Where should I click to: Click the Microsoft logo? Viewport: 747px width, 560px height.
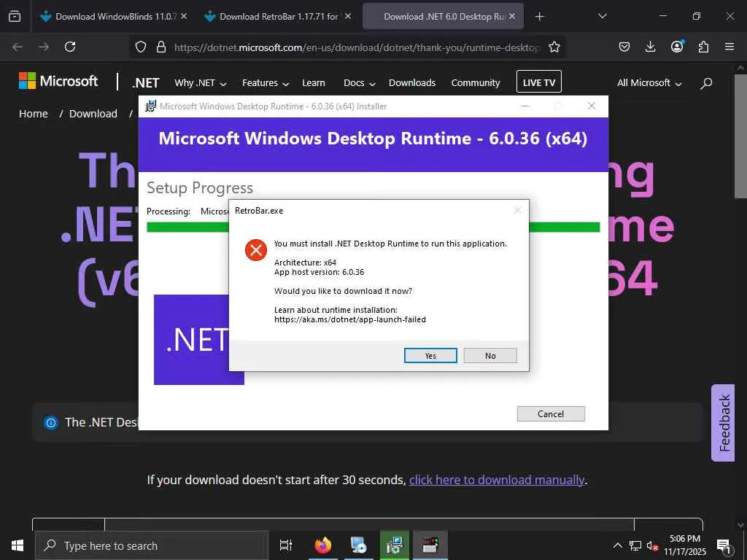pyautogui.click(x=58, y=81)
